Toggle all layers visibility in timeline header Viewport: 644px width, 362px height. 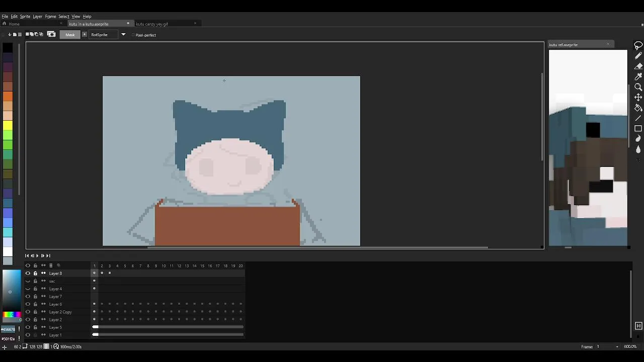click(28, 265)
